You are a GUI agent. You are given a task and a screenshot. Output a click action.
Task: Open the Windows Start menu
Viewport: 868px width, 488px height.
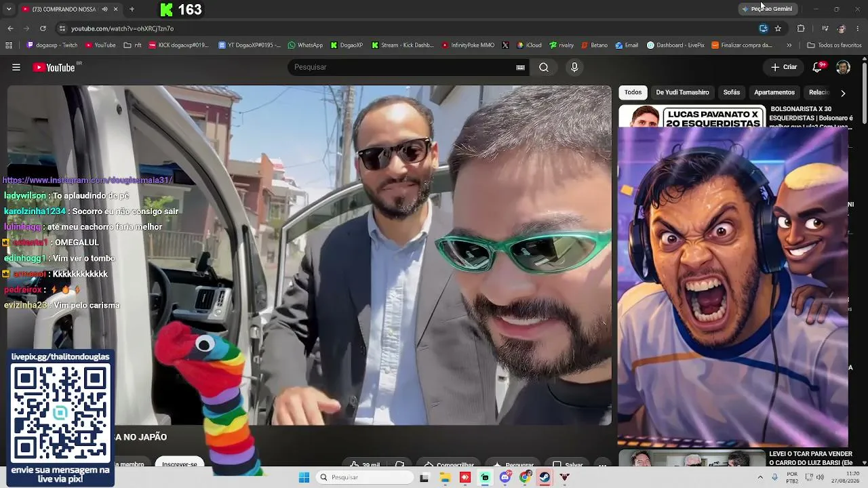[x=304, y=477]
